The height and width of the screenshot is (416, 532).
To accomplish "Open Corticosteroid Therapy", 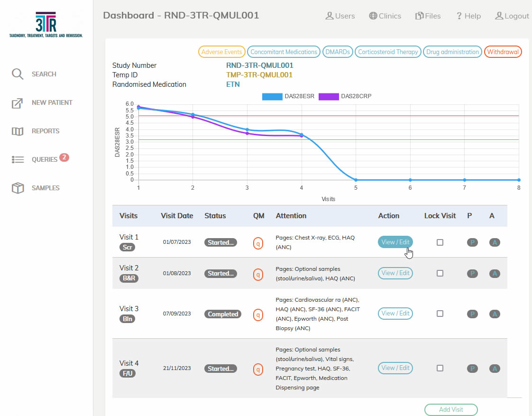I will (388, 52).
